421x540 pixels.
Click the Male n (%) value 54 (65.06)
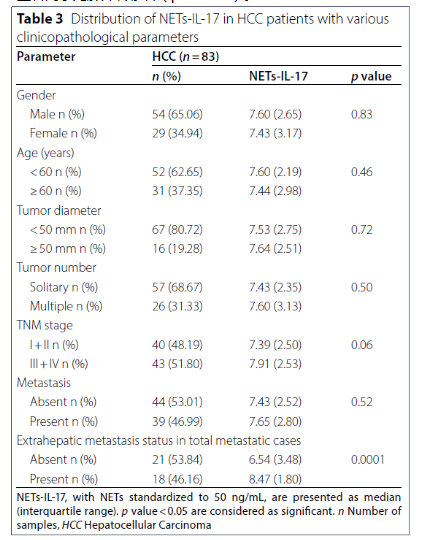click(177, 114)
